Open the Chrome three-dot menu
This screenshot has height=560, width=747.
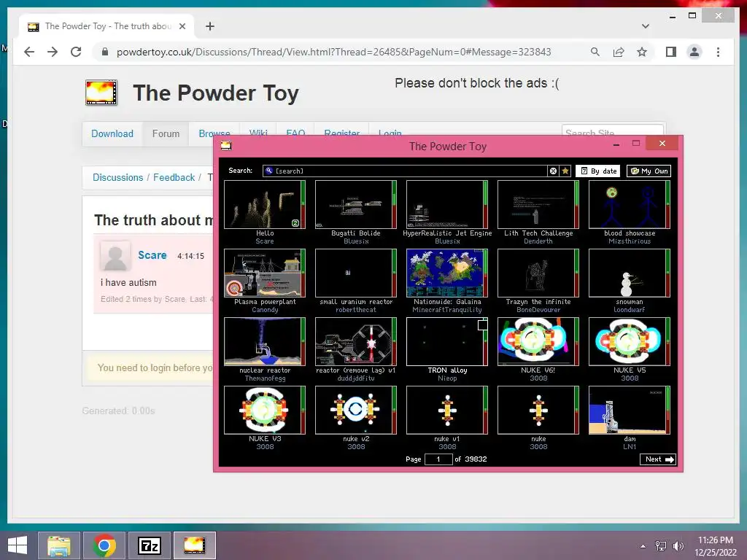(x=718, y=52)
